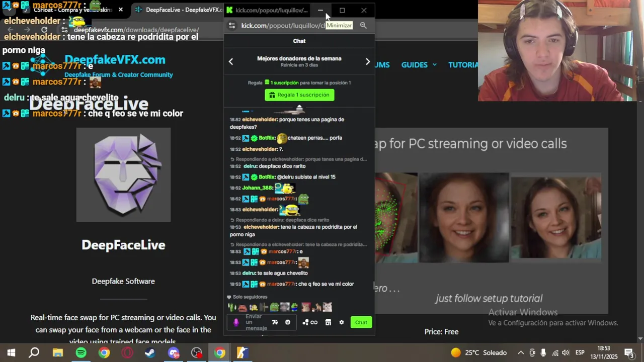This screenshot has width=644, height=362.
Task: Click the system tray microphone icon
Action: point(543,353)
